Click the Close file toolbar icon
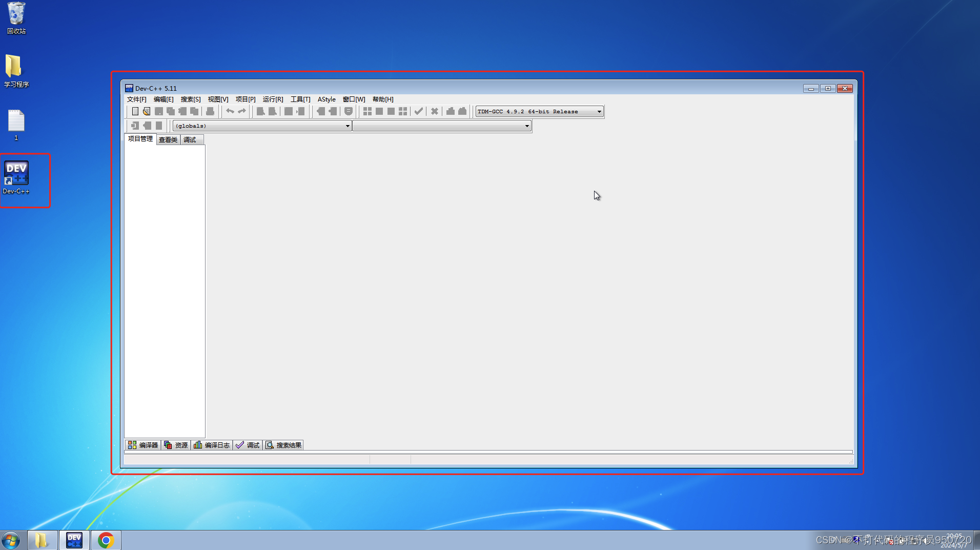This screenshot has width=980, height=550. 182,111
